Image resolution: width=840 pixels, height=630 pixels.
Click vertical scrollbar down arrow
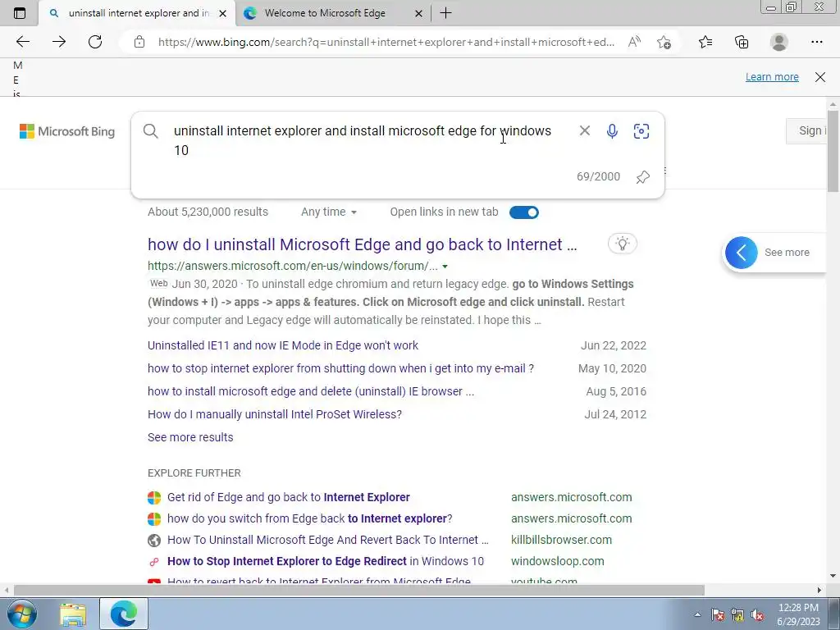[x=833, y=576]
